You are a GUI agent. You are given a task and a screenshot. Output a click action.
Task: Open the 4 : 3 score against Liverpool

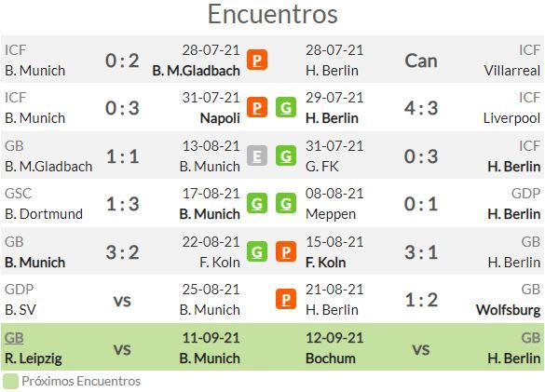point(421,108)
